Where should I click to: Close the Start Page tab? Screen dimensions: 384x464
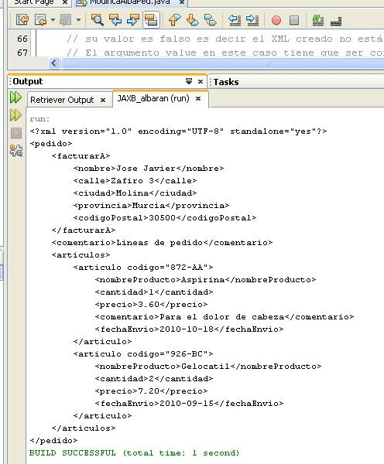65,2
